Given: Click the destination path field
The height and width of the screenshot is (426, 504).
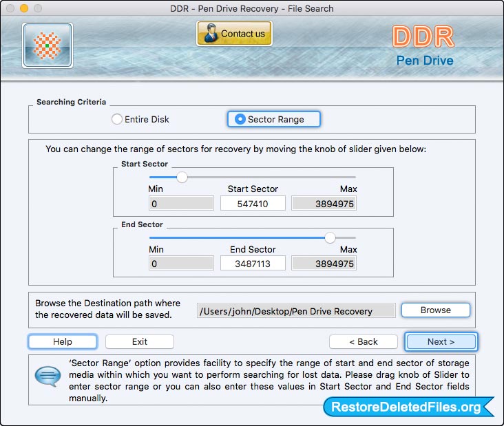Looking at the screenshot, I should 296,310.
